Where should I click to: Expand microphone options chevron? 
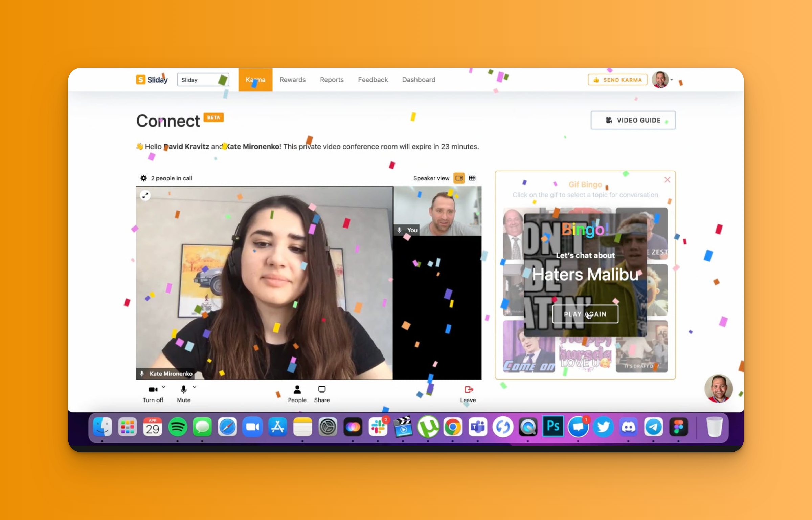(195, 387)
